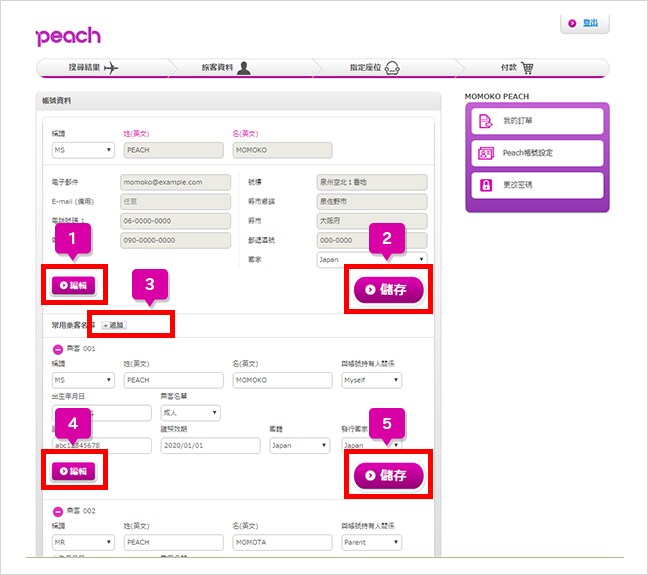Open passenger 001 relationship Myself dropdown

pyautogui.click(x=372, y=380)
